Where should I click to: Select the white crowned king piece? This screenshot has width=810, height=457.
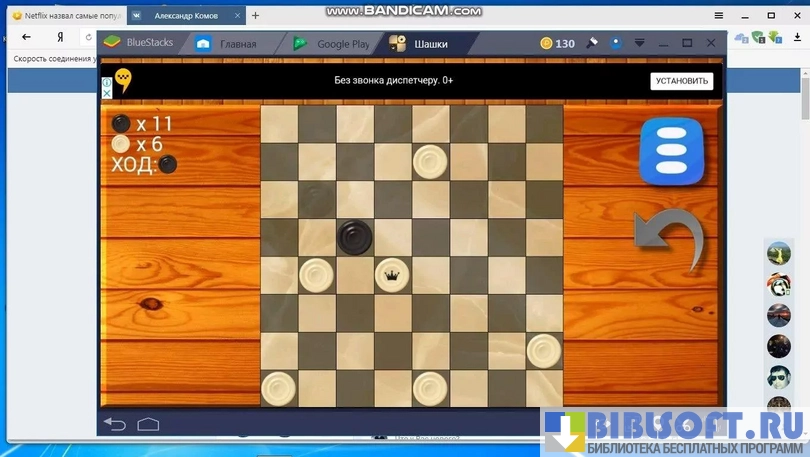tap(392, 273)
